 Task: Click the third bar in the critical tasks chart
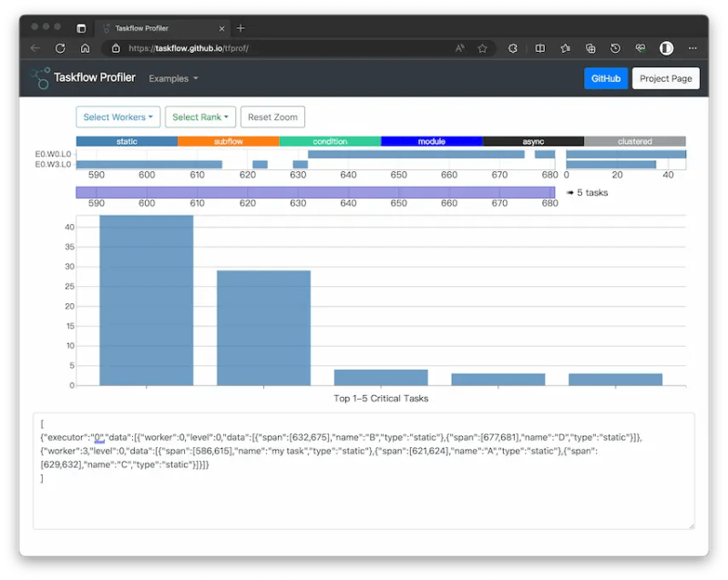pyautogui.click(x=381, y=377)
